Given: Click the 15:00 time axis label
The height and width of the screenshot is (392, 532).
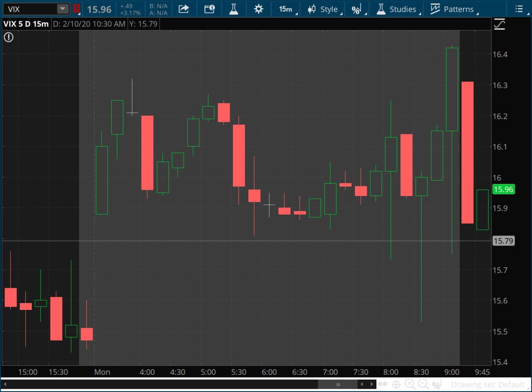Looking at the screenshot, I should tap(27, 372).
